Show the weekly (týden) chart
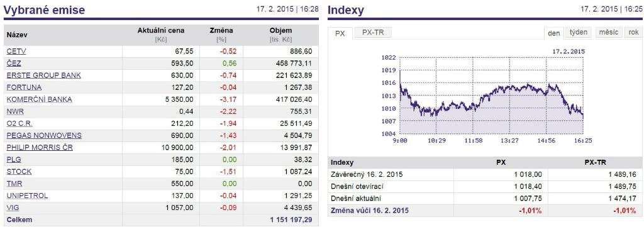644x227 pixels. (x=579, y=33)
